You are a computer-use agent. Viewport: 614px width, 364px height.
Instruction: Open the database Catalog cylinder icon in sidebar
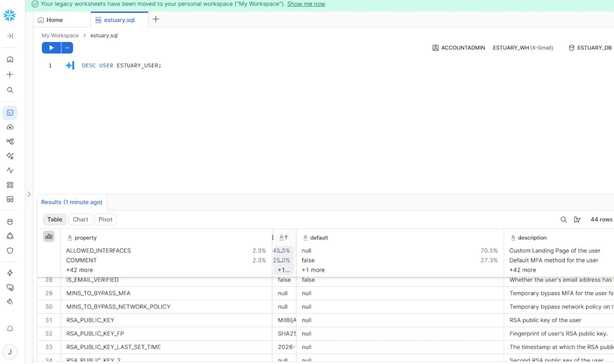(10, 222)
